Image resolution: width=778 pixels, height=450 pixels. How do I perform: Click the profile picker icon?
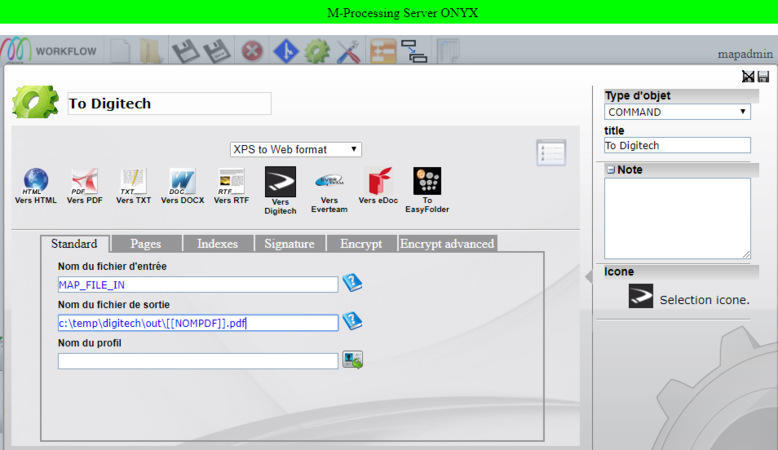pos(352,359)
